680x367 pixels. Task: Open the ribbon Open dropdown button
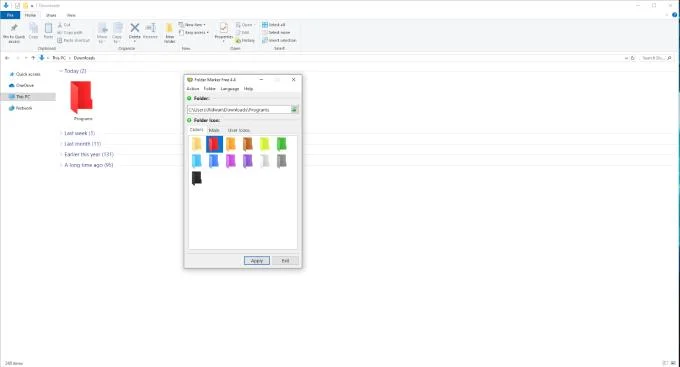point(245,25)
